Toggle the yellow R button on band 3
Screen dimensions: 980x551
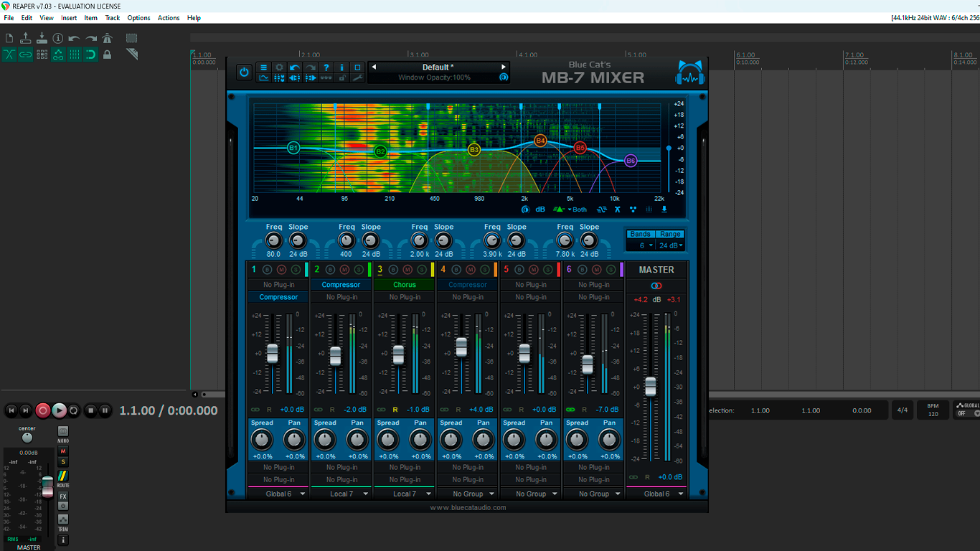tap(395, 410)
